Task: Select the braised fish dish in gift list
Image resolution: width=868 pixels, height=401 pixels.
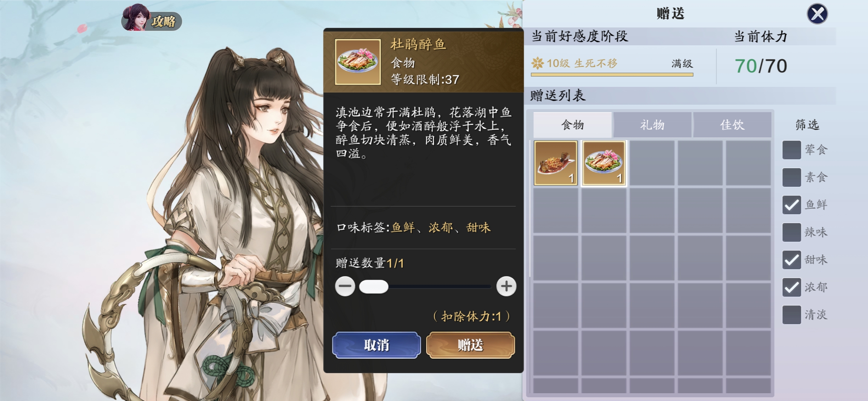Action: (x=556, y=163)
